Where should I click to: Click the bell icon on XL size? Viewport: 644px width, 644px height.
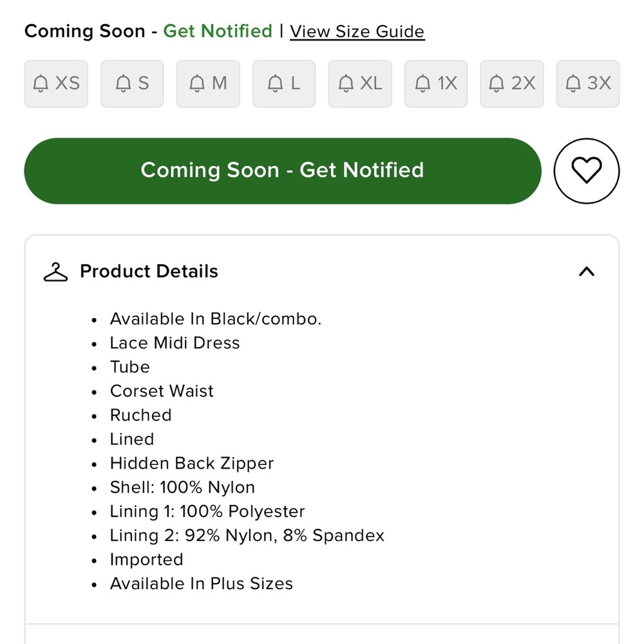point(346,83)
